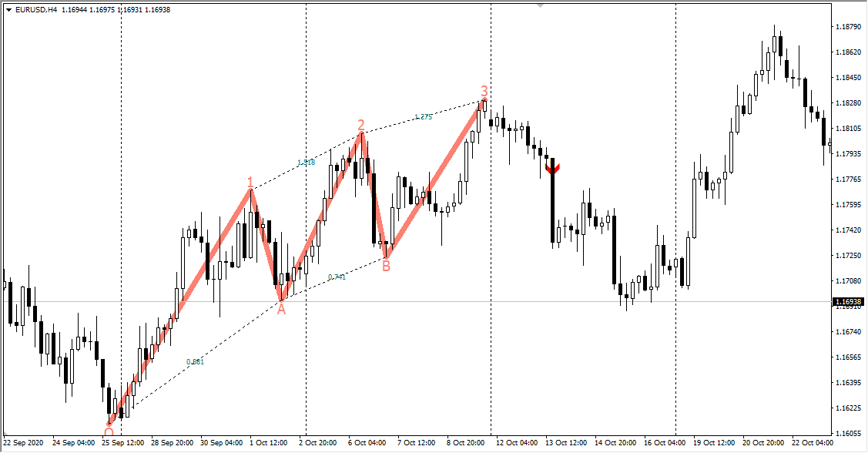
Task: Click the 22 Sep 2020 date label
Action: coord(24,443)
